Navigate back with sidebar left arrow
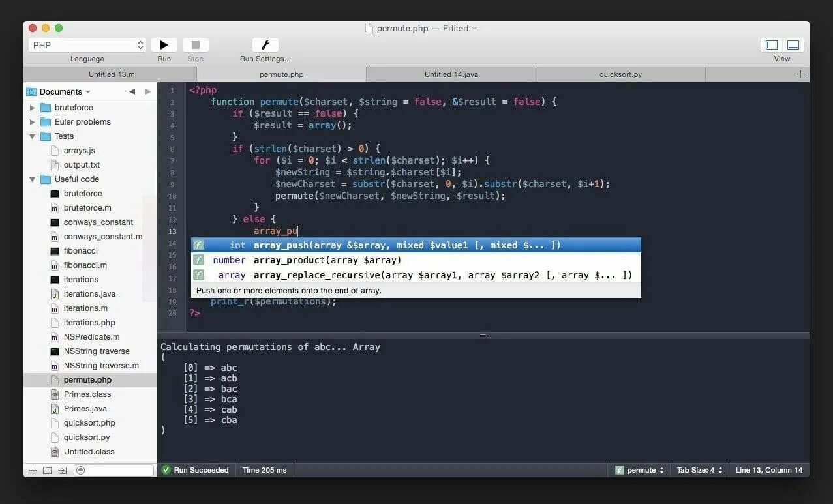833x504 pixels. point(132,92)
